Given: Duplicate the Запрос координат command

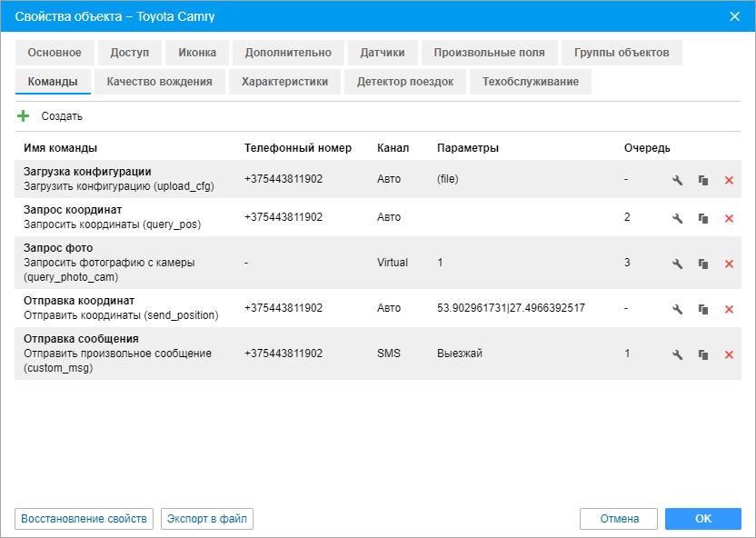Looking at the screenshot, I should pyautogui.click(x=703, y=218).
